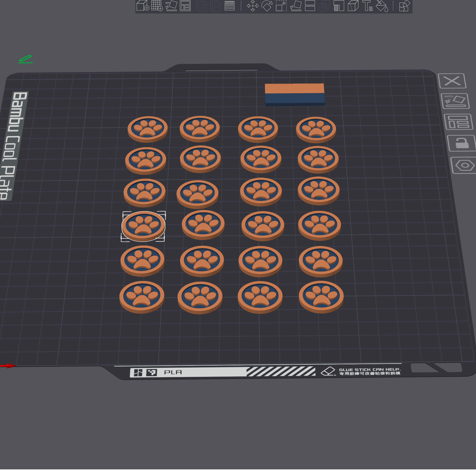Viewport: 476px width, 476px height.
Task: Add a new plate with grid-plus icon
Action: click(157, 6)
